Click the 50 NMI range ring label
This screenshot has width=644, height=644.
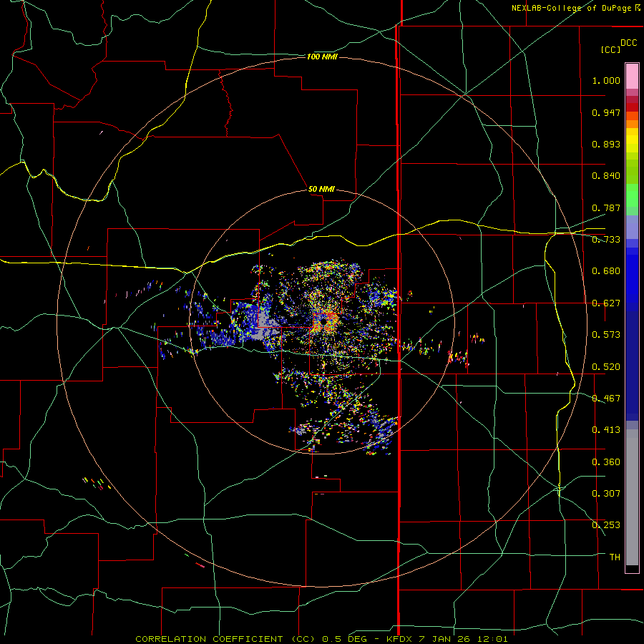tap(321, 189)
